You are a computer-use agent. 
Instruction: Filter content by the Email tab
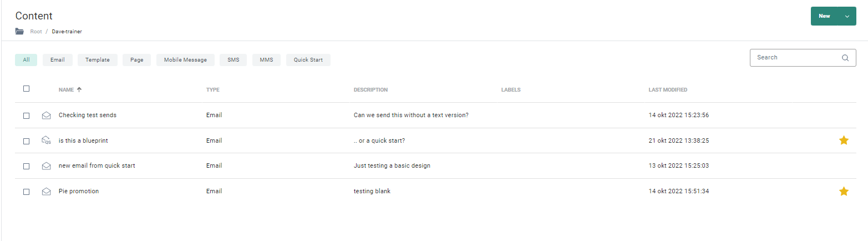coord(58,60)
